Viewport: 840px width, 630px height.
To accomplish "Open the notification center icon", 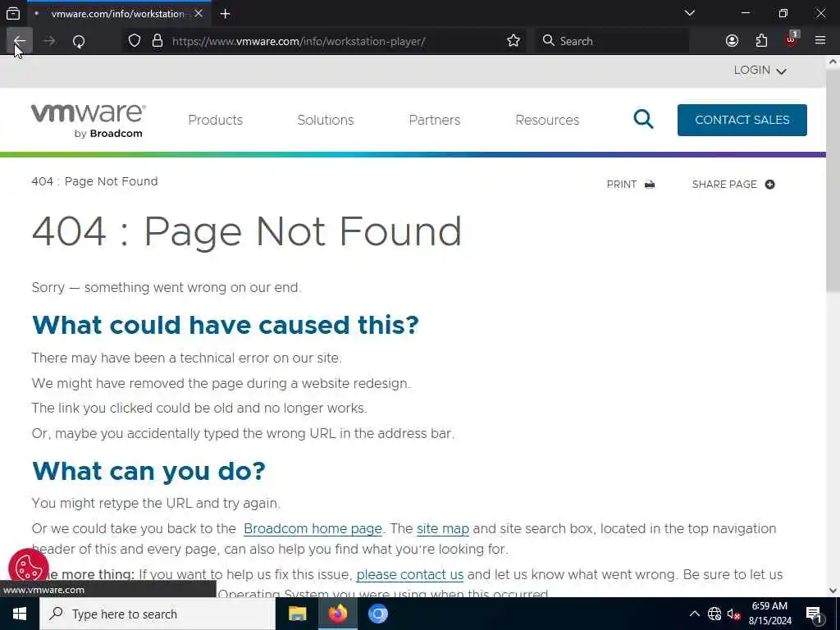I will (814, 614).
